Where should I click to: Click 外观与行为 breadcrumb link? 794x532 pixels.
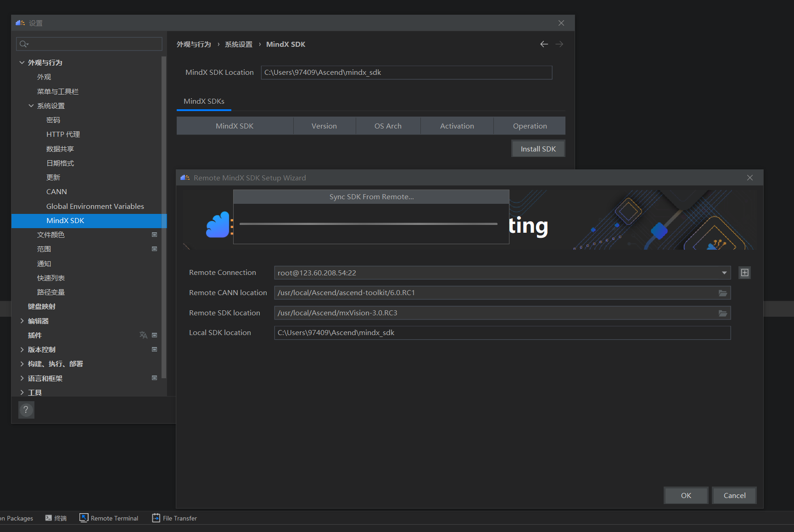tap(194, 44)
